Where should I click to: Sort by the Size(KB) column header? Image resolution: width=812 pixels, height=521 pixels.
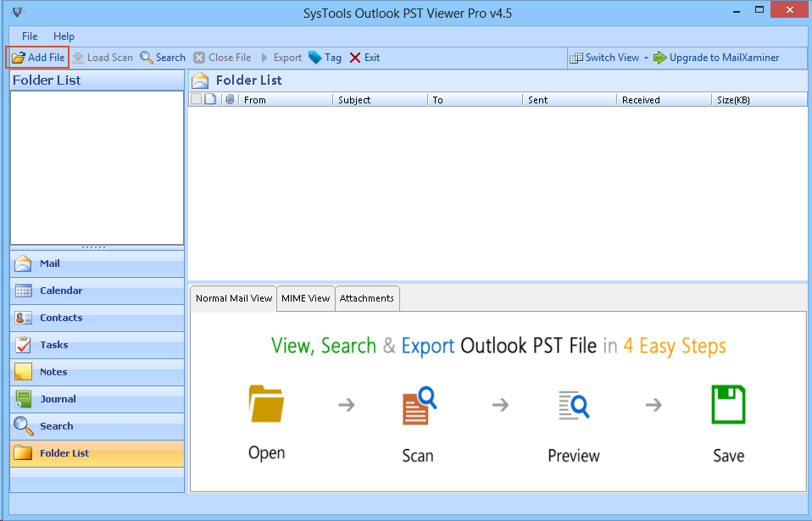[759, 100]
